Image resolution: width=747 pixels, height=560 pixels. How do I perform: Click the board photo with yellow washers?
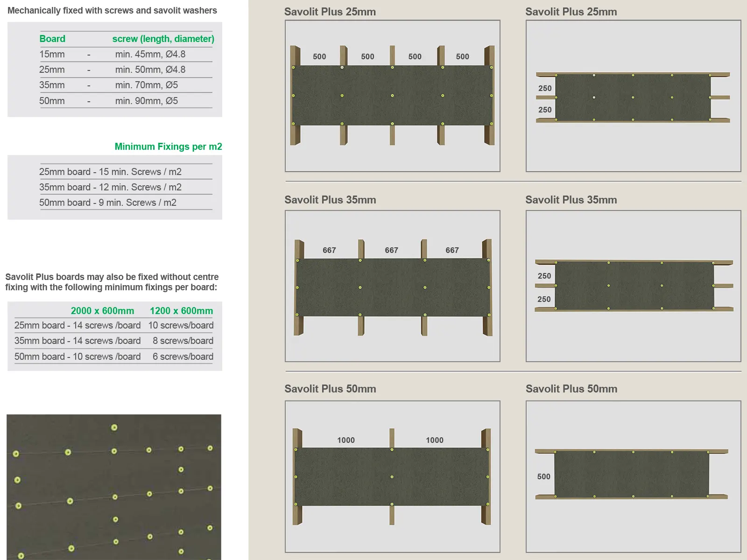[x=114, y=487]
